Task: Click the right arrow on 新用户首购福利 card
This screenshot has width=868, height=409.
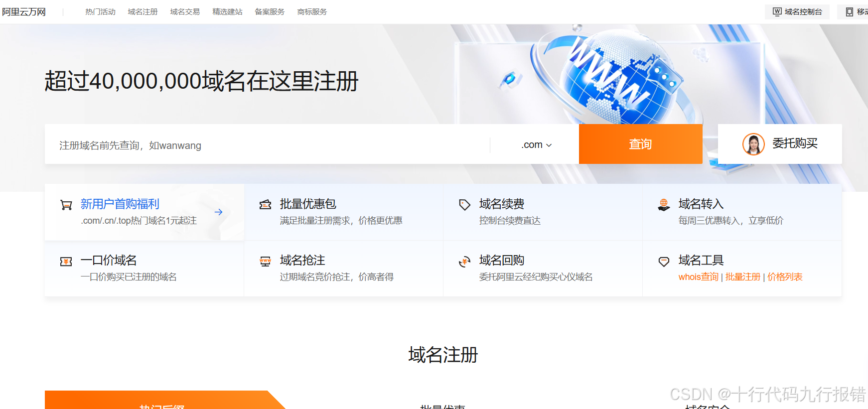Action: click(218, 212)
